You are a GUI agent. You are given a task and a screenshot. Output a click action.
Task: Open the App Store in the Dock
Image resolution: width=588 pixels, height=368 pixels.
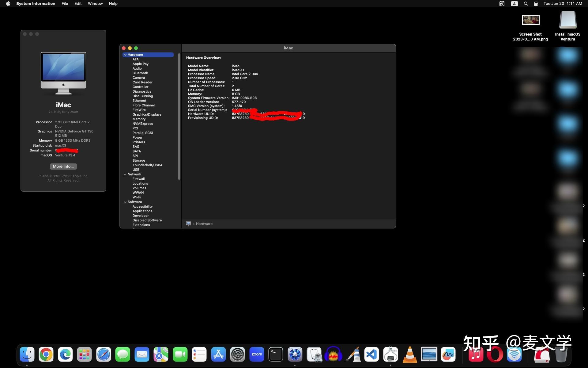(218, 355)
